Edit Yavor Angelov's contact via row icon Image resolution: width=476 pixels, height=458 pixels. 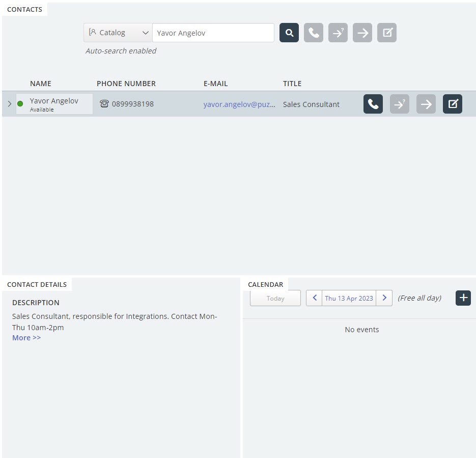(x=453, y=104)
